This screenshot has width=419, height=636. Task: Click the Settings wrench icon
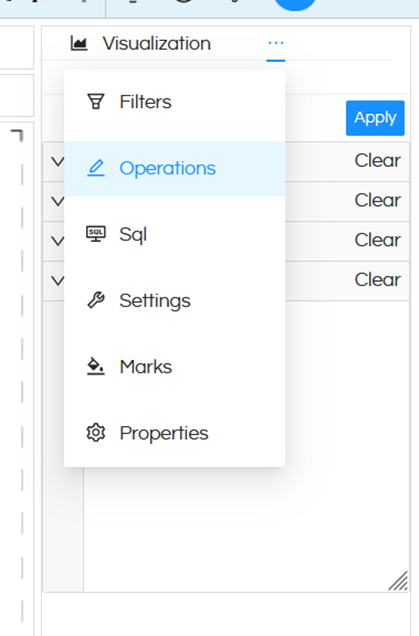click(x=96, y=301)
